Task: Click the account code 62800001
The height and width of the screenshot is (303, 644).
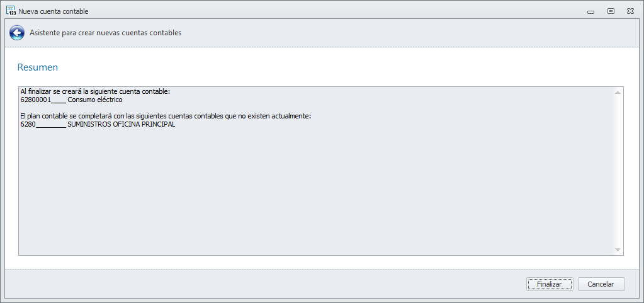Action: click(x=35, y=100)
